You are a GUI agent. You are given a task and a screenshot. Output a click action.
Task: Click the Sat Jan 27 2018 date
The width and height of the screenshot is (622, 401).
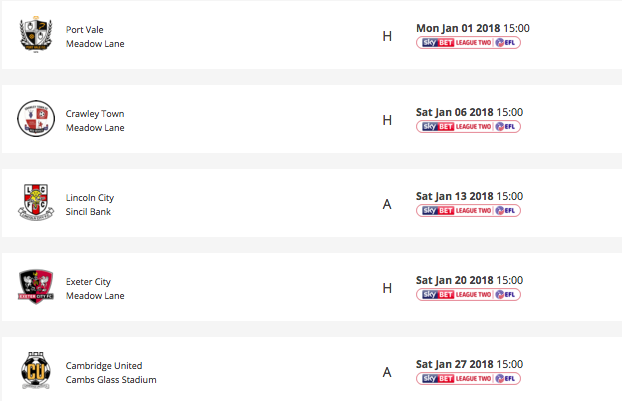(x=455, y=364)
